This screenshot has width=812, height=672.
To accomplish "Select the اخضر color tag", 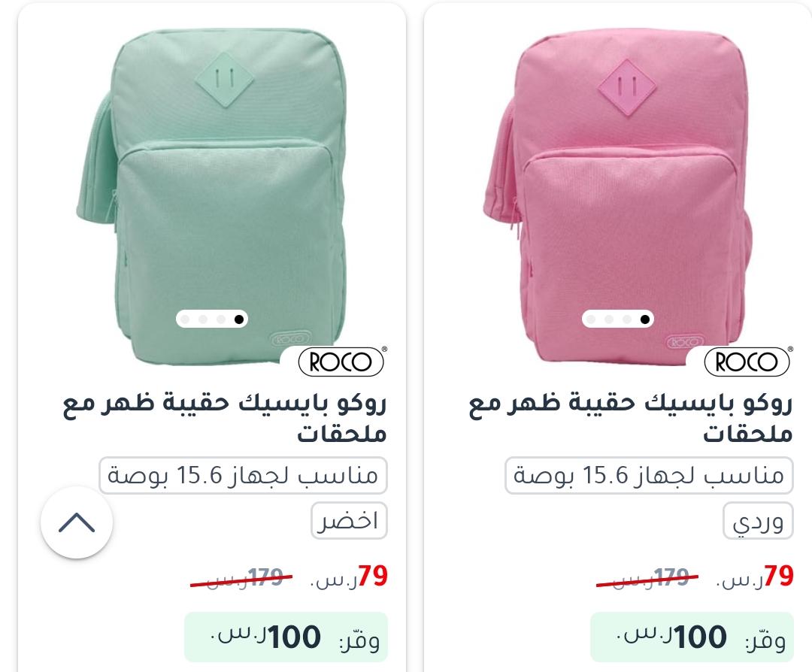I will 349,520.
